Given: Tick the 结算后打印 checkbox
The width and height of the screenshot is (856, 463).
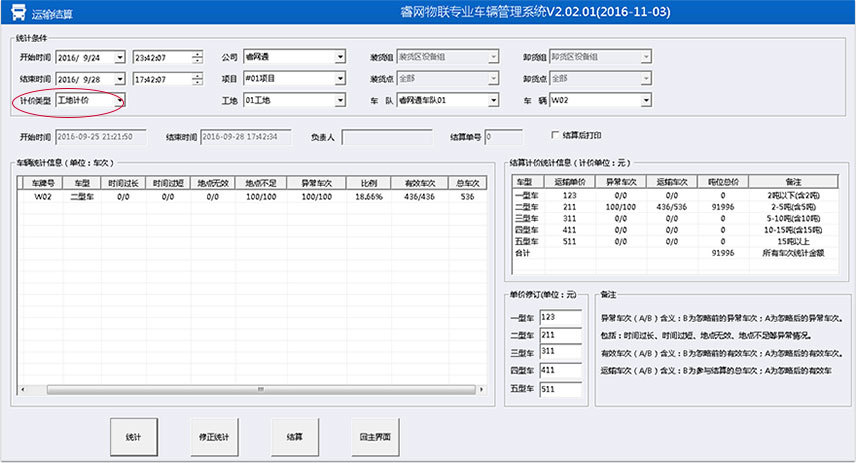Looking at the screenshot, I should [555, 135].
